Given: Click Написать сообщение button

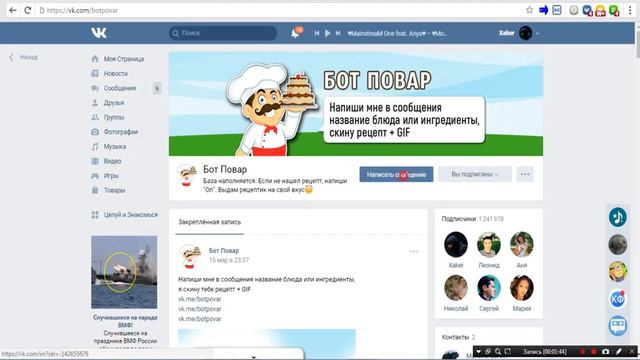Looking at the screenshot, I should tap(396, 174).
